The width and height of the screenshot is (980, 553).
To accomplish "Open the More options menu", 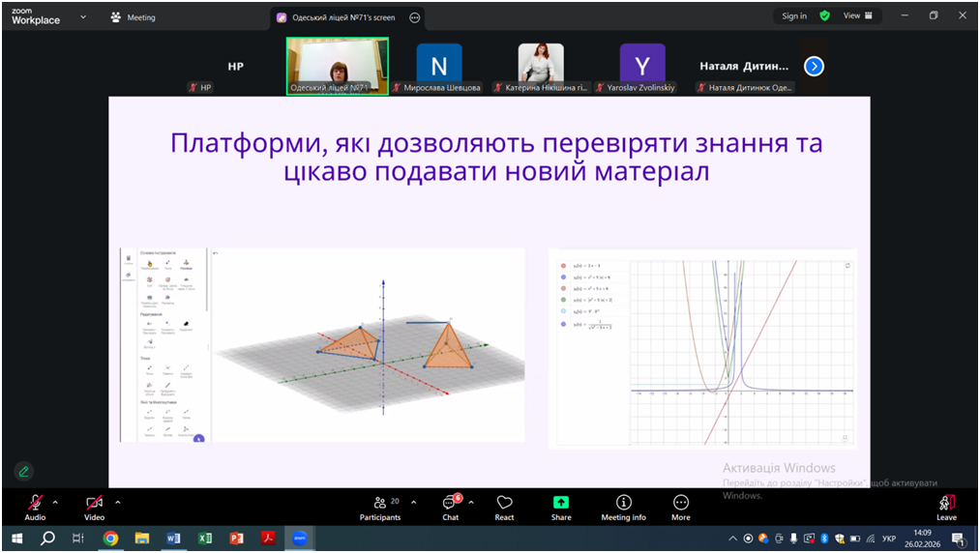I will [x=681, y=507].
